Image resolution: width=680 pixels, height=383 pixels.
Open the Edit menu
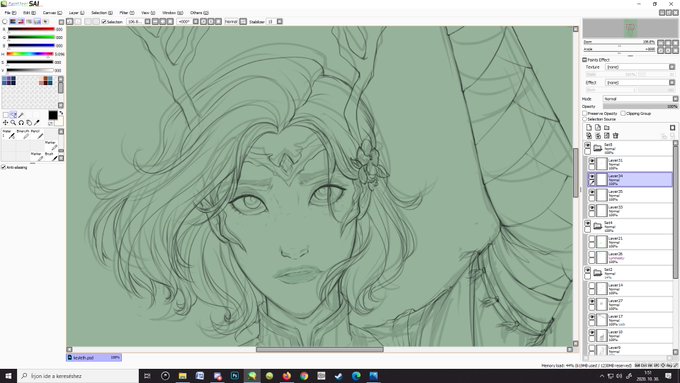coord(29,13)
